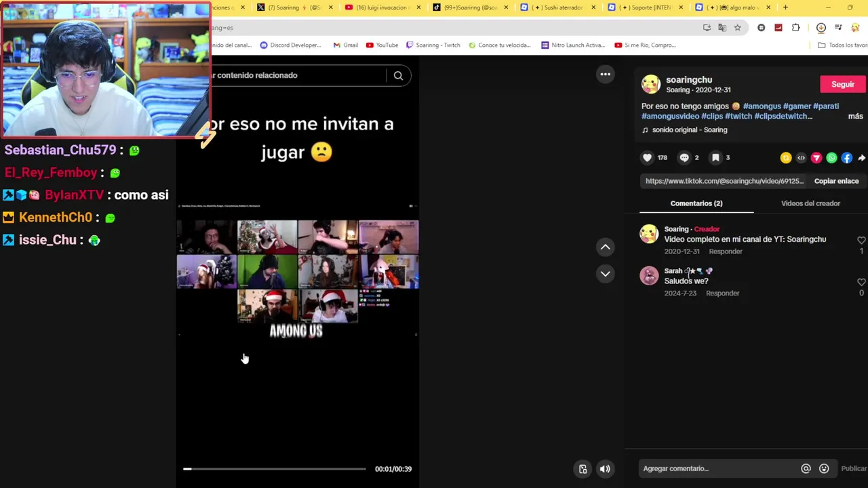Like Soaring's creator comment
This screenshot has height=488, width=868.
(x=861, y=240)
